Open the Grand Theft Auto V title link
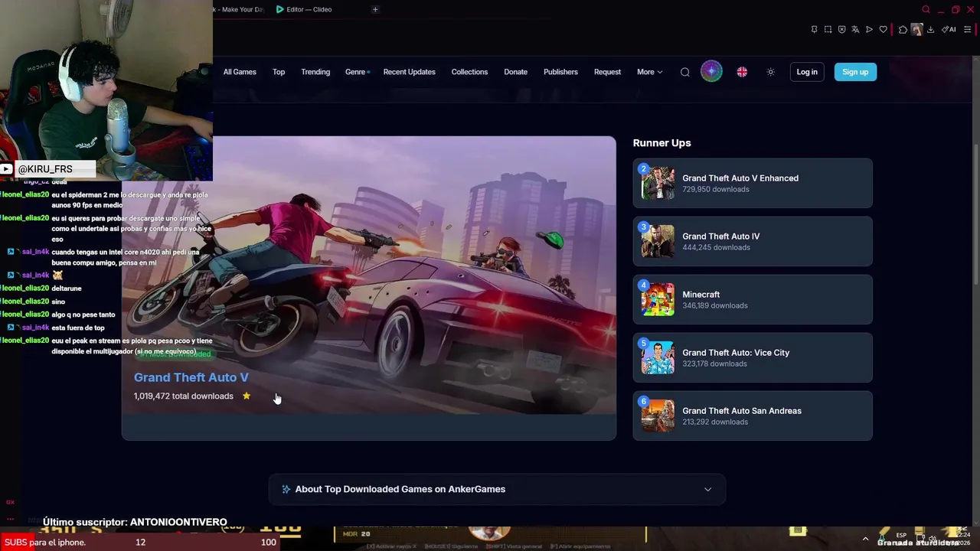This screenshot has width=980, height=551. 191,377
